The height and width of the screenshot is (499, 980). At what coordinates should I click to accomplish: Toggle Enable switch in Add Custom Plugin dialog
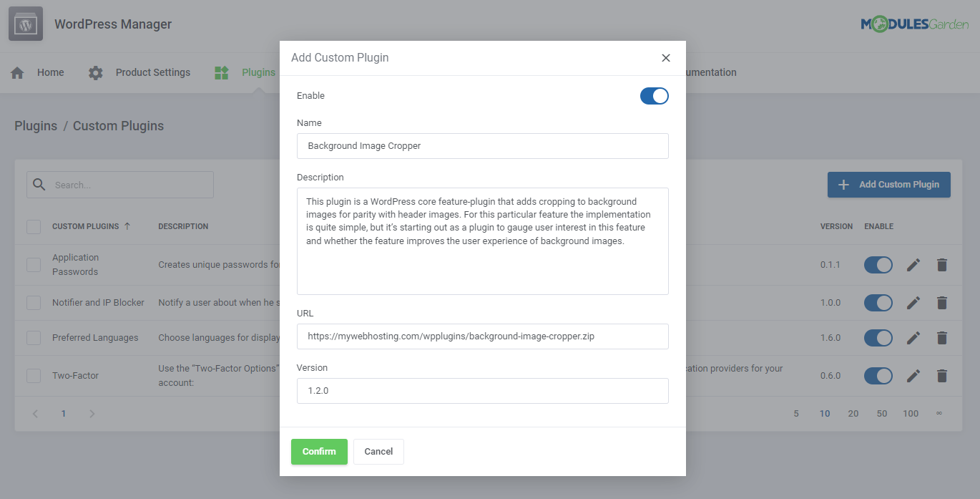tap(654, 95)
